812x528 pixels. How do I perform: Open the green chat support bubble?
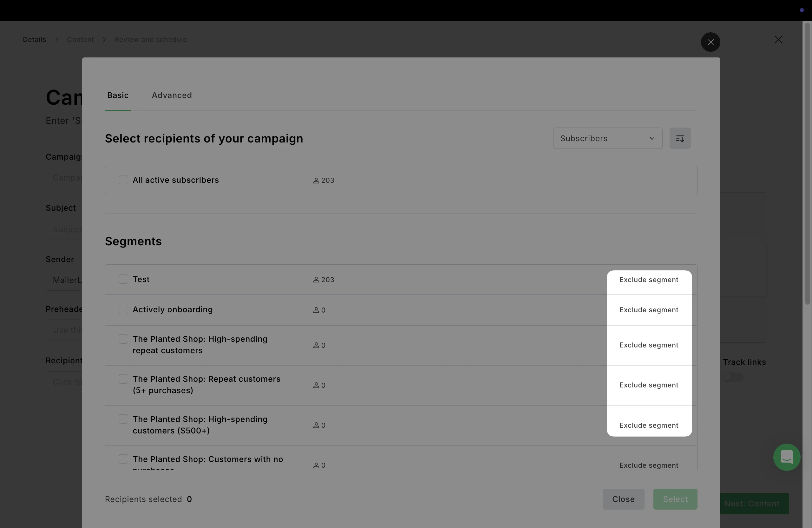tap(786, 457)
